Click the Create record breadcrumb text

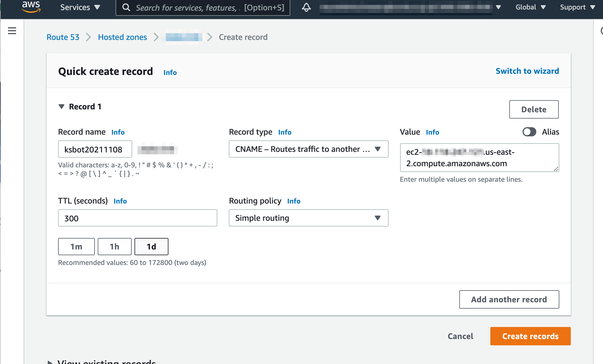click(x=243, y=37)
